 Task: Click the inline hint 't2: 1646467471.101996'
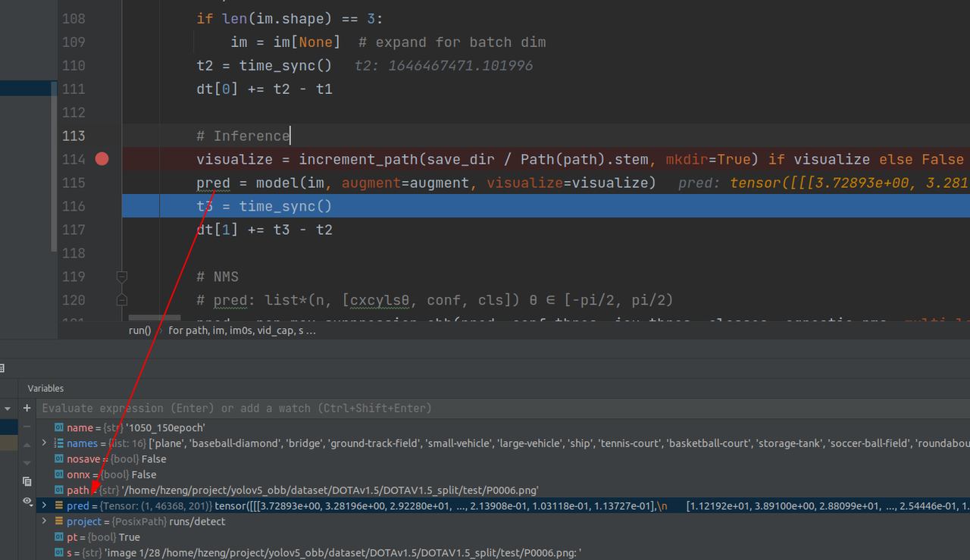click(443, 66)
